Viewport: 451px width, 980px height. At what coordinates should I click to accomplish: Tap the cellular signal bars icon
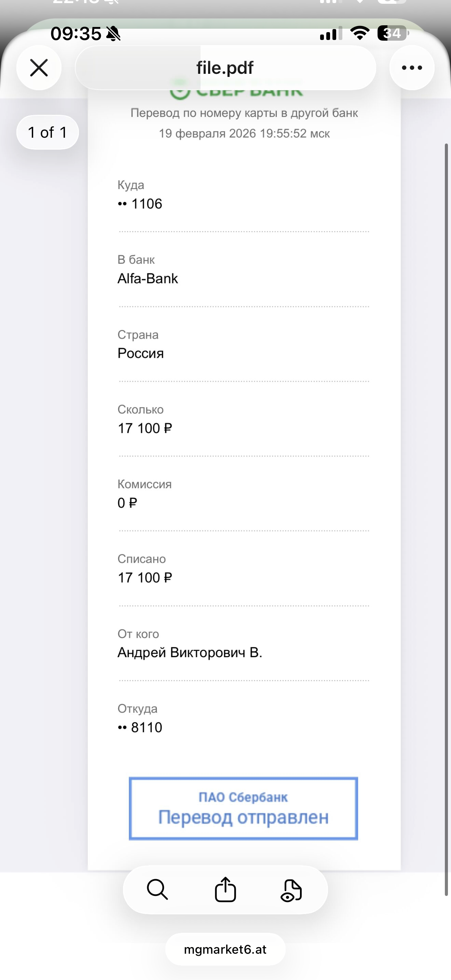[x=329, y=34]
